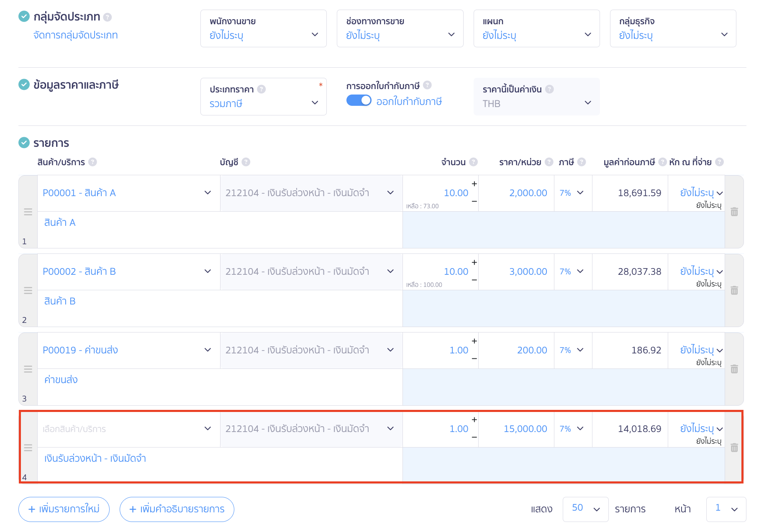Click checkmark icon of กลุ่มจัดประเภท section
Image resolution: width=764 pixels, height=532 pixels.
coord(24,16)
